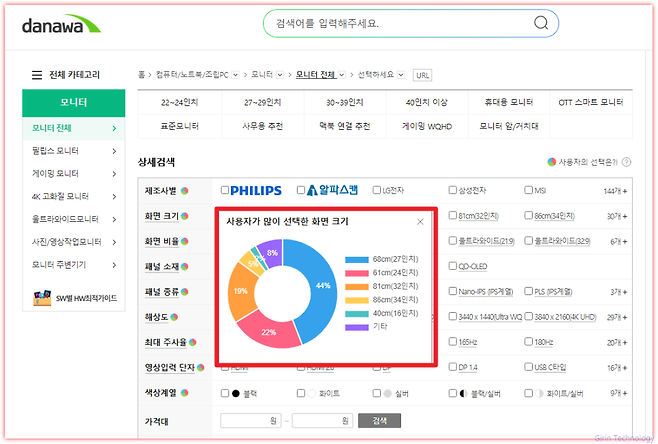Tick the 165Hz refresh rate checkbox
Viewport: 658px width, 444px height.
click(x=452, y=342)
